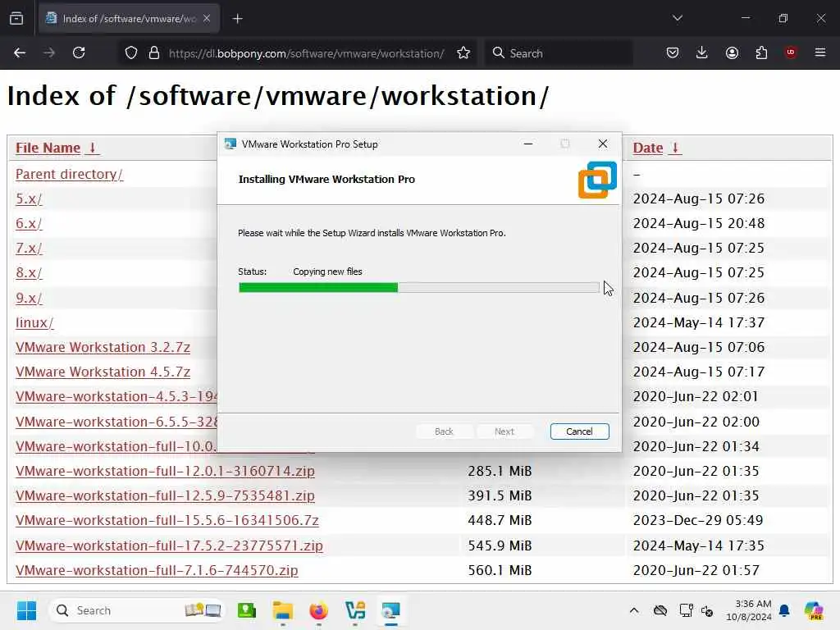The height and width of the screenshot is (630, 840).
Task: Click the Cancel button in Setup
Action: tap(580, 431)
